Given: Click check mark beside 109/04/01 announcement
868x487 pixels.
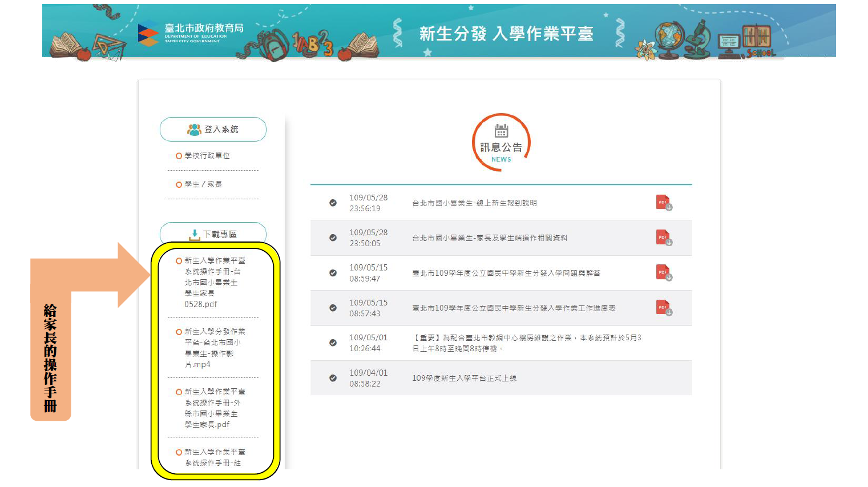Looking at the screenshot, I should point(333,378).
